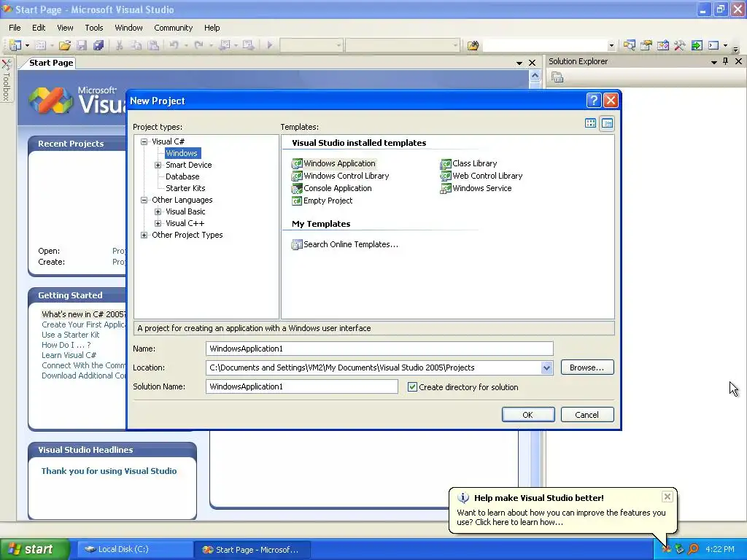Expand the Smart Device tree node

pos(158,165)
